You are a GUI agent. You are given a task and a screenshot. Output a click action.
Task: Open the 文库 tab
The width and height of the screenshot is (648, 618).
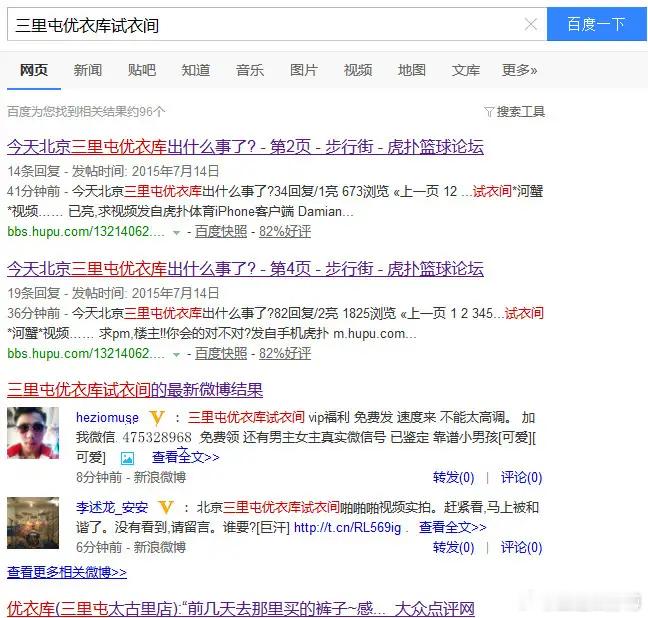(x=466, y=70)
